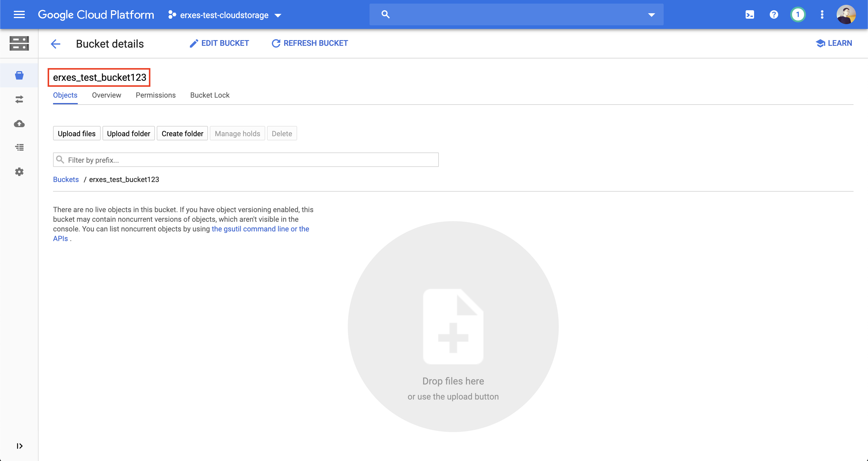This screenshot has width=868, height=461.
Task: Open the help question mark icon
Action: coord(774,14)
